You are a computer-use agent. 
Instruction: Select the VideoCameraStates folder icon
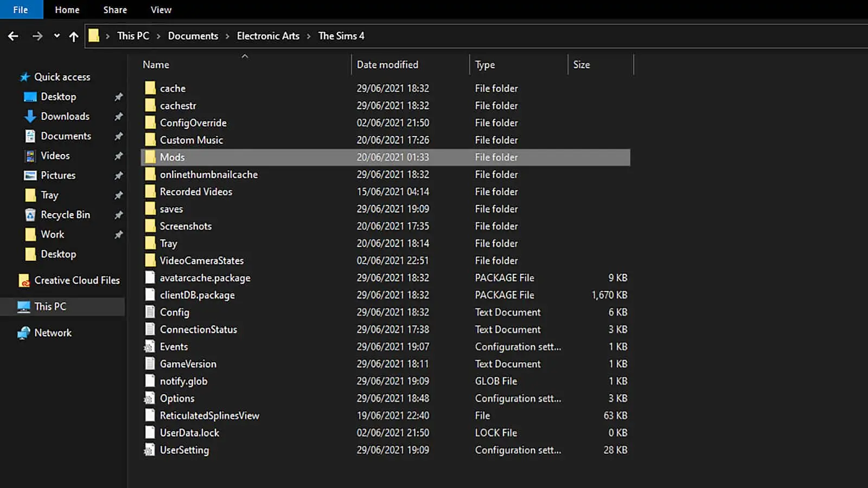coord(150,261)
